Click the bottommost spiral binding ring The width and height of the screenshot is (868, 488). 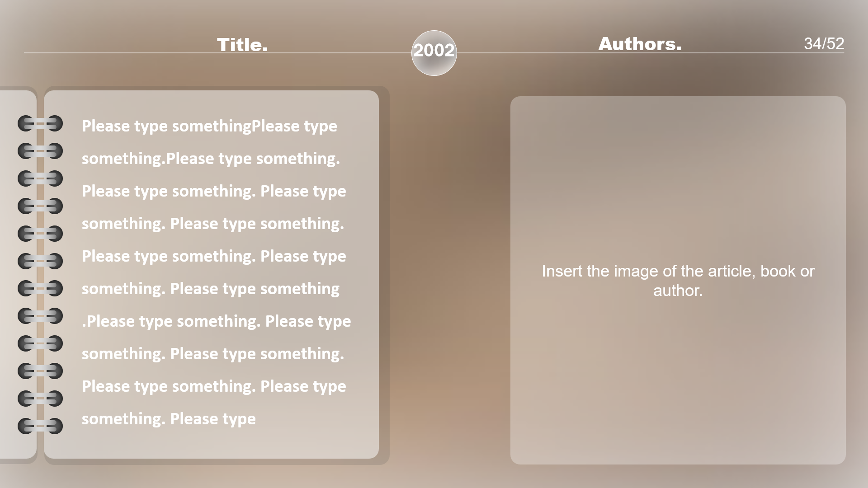click(40, 426)
